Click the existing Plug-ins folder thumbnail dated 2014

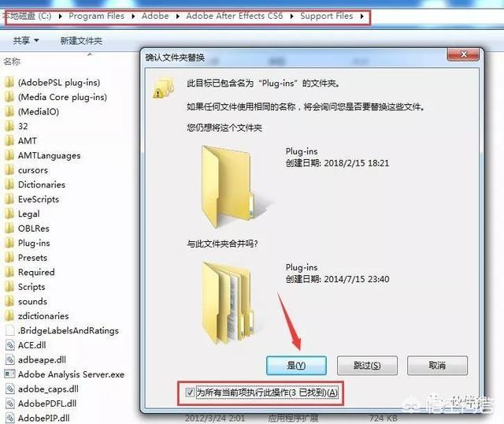click(229, 303)
